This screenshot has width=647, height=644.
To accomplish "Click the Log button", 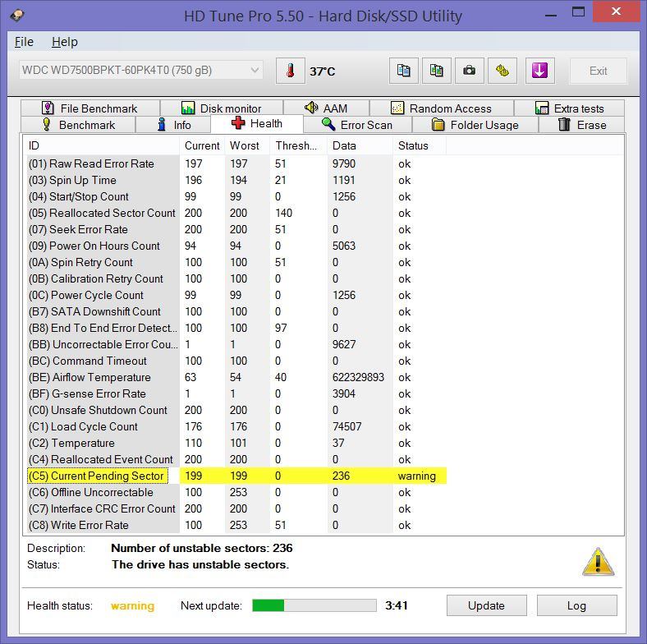I will tap(576, 605).
